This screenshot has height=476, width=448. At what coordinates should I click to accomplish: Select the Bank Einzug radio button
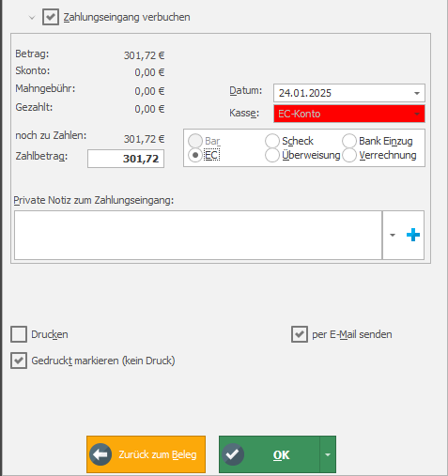tap(349, 141)
